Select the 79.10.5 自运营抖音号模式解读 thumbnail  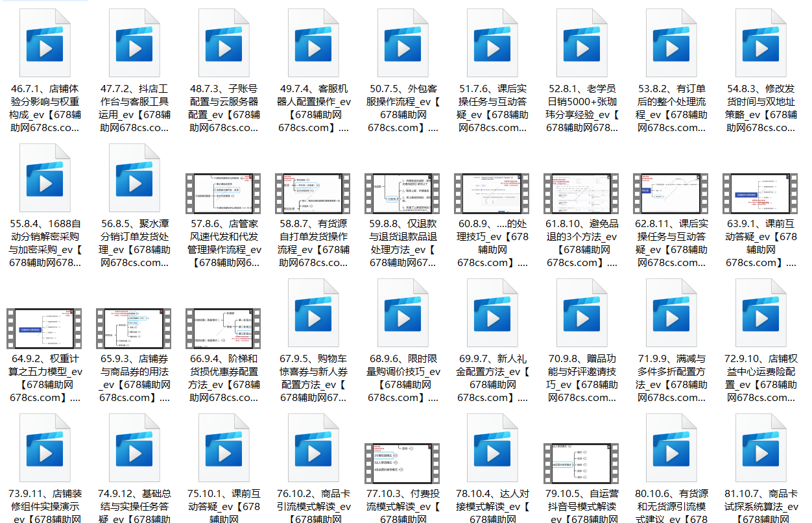pyautogui.click(x=582, y=463)
